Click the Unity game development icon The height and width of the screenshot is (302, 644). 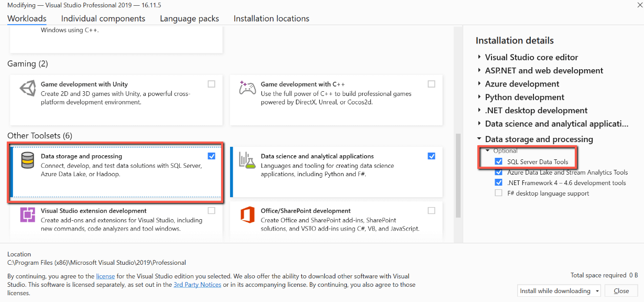coord(28,88)
